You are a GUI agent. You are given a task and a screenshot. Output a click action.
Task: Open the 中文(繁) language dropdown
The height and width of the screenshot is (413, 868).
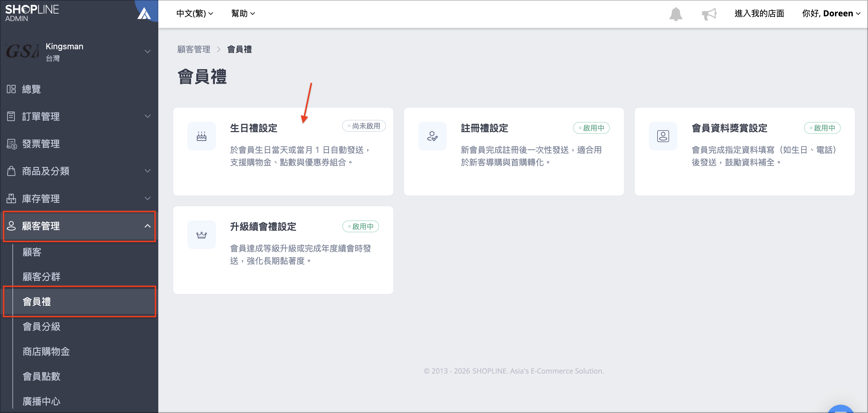[195, 13]
